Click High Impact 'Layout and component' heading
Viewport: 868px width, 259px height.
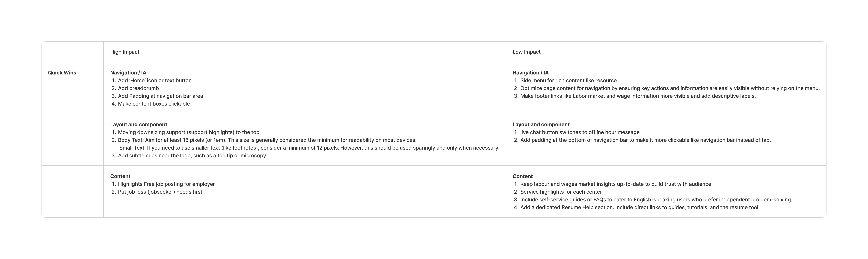coord(138,124)
